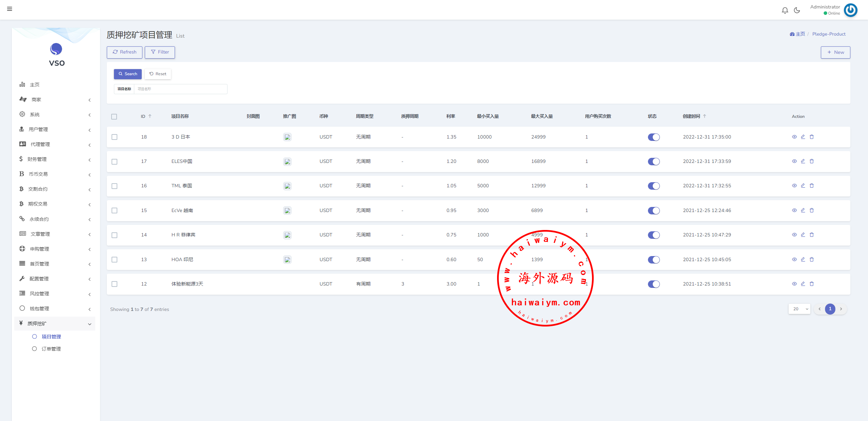Image resolution: width=868 pixels, height=421 pixels.
Task: Toggle dark mode moon icon
Action: [797, 10]
